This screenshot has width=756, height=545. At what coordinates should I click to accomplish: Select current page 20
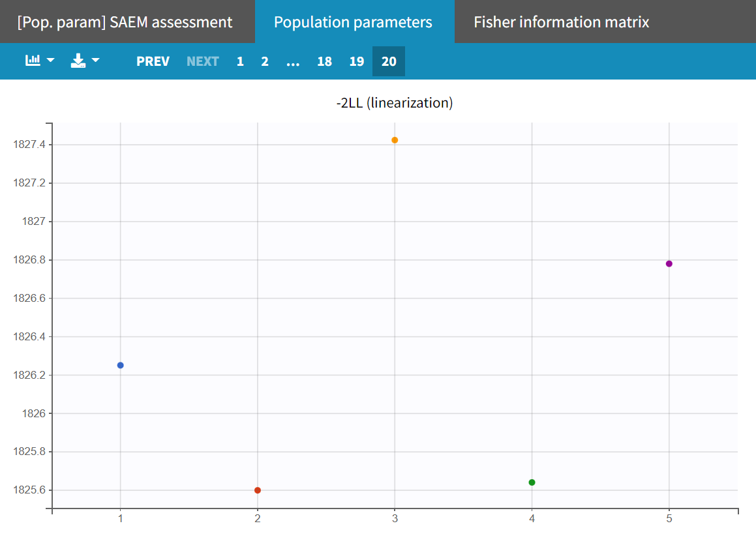click(389, 61)
